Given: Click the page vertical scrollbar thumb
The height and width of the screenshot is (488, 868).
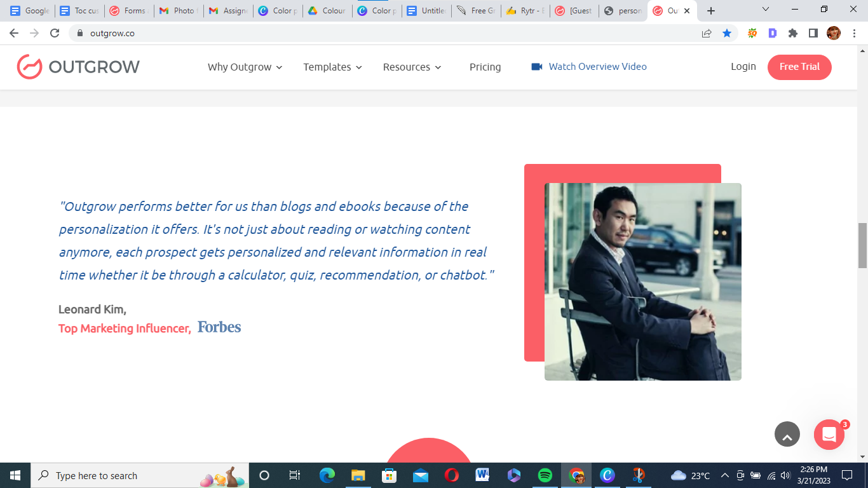Looking at the screenshot, I should (862, 245).
